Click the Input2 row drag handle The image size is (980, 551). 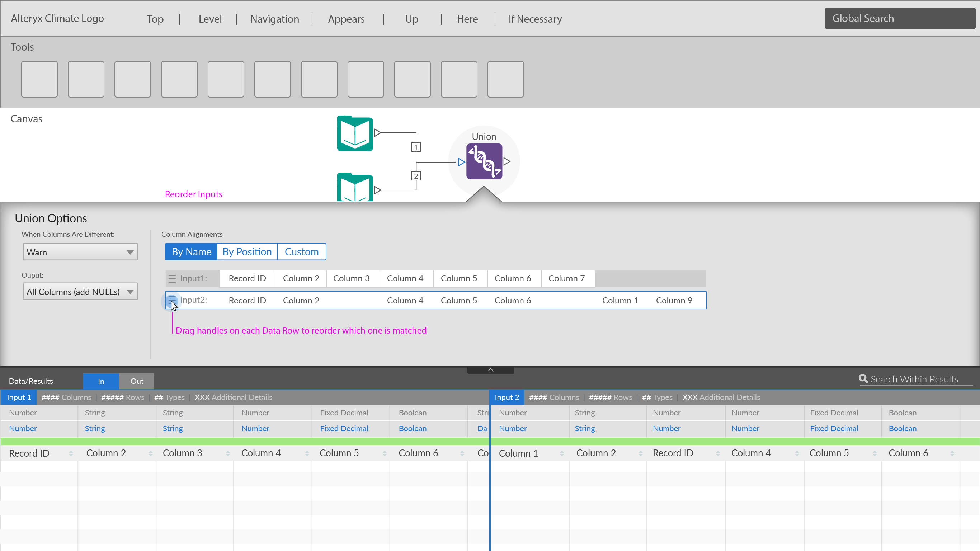(172, 300)
